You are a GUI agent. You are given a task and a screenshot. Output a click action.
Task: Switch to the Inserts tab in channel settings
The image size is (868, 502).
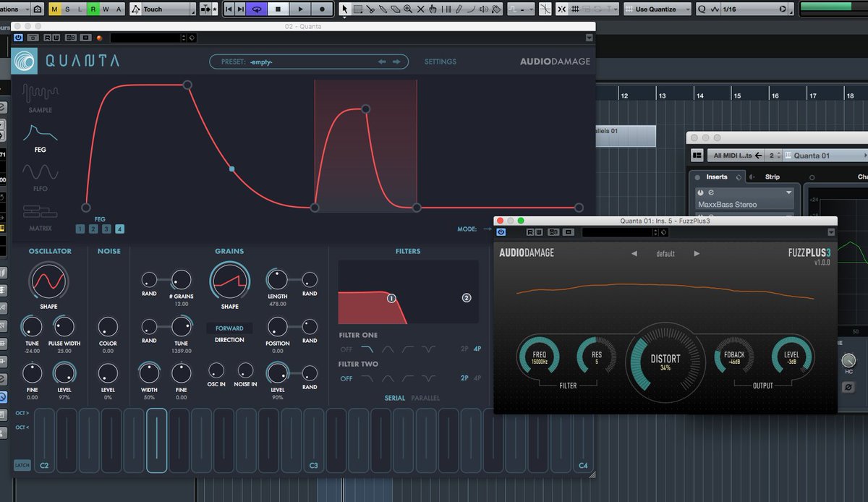717,176
